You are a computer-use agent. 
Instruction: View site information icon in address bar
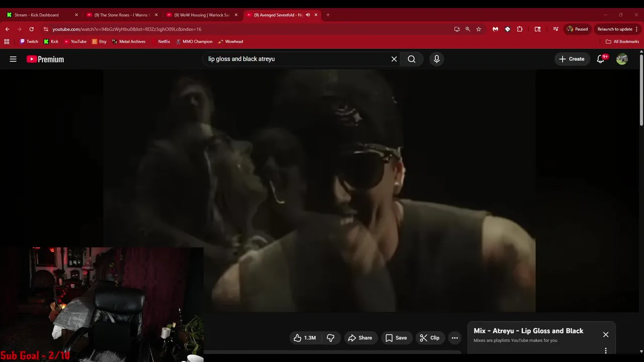[x=46, y=29]
